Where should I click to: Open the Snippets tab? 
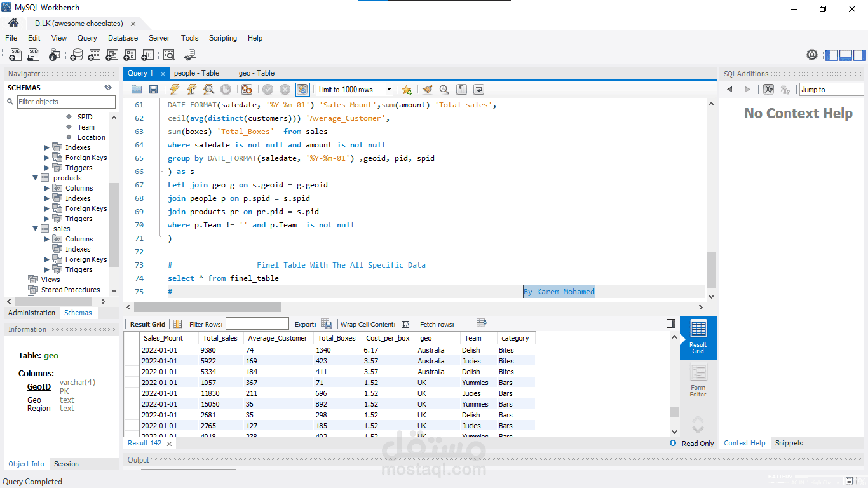click(789, 443)
